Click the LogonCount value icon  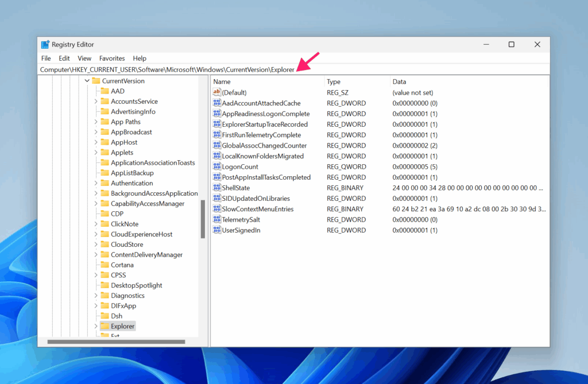[x=216, y=166]
